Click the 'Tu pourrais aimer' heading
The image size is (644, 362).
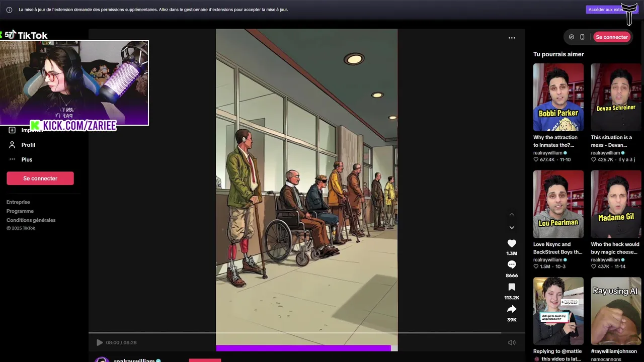coord(558,54)
